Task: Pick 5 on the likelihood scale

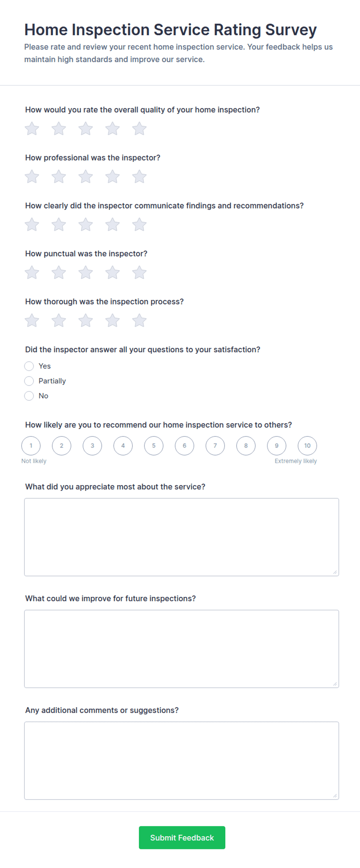Action: coord(154,446)
